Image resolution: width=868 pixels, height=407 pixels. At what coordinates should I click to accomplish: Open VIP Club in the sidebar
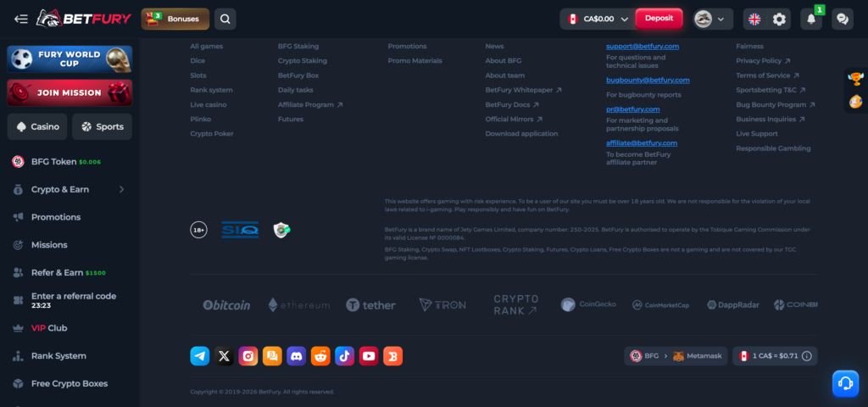click(x=70, y=328)
